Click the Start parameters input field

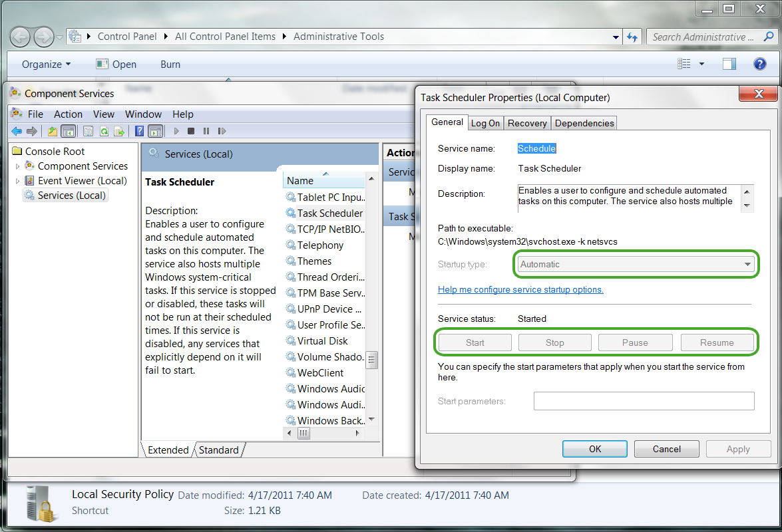click(644, 401)
